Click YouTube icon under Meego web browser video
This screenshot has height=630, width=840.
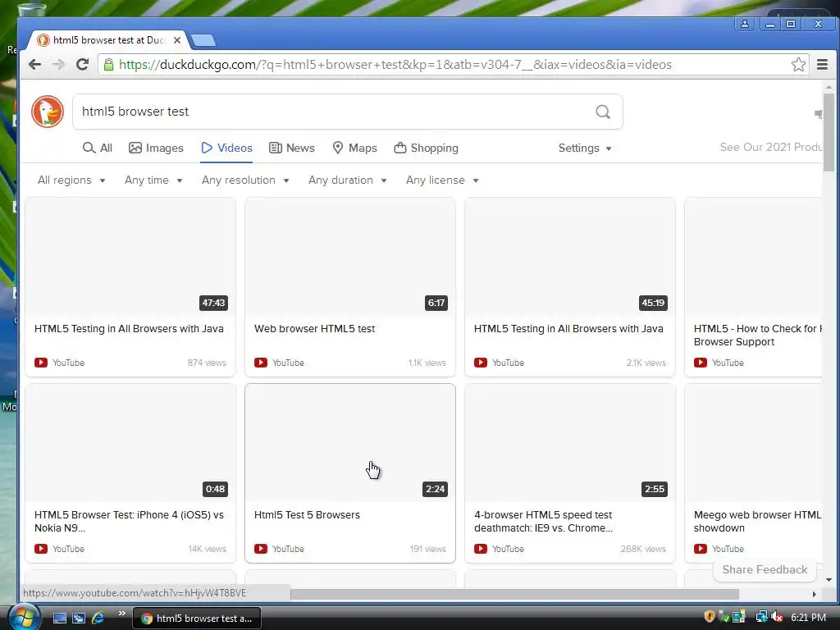pos(701,549)
